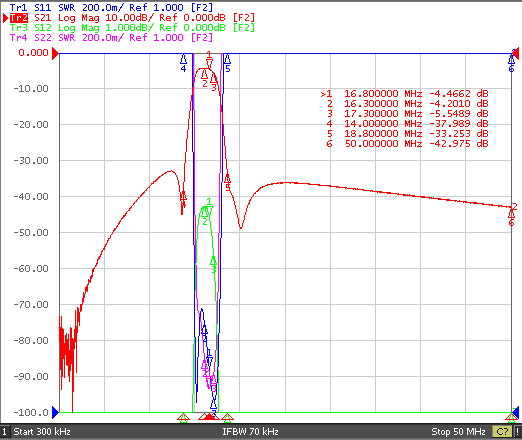Click marker 4 readout at 14.000000 MHz

[407, 124]
